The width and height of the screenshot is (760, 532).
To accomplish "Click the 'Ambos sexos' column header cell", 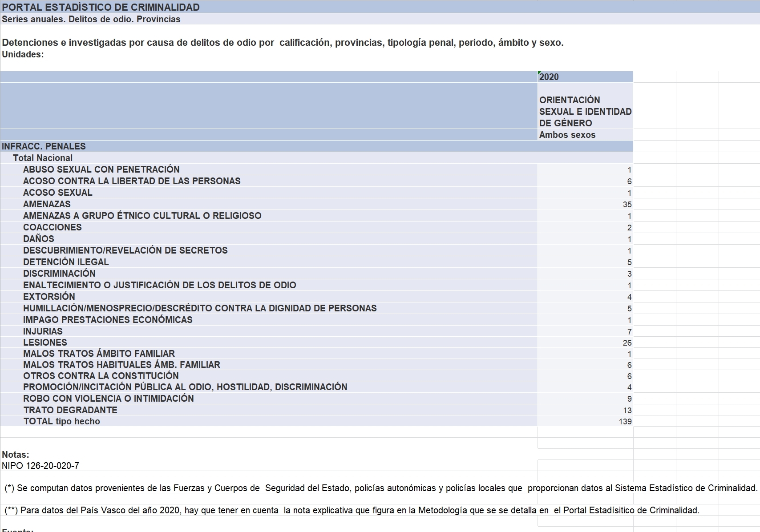I will 585,135.
